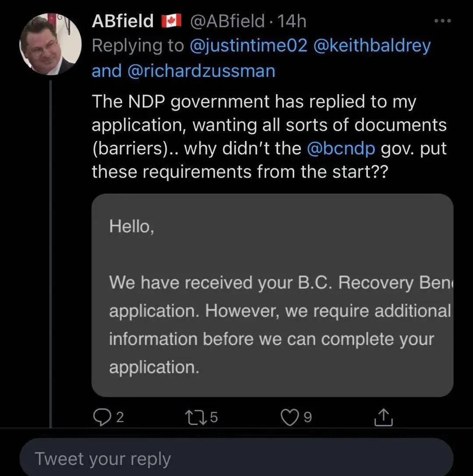473x476 pixels.
Task: Tap the share arrow icon
Action: pyautogui.click(x=384, y=417)
